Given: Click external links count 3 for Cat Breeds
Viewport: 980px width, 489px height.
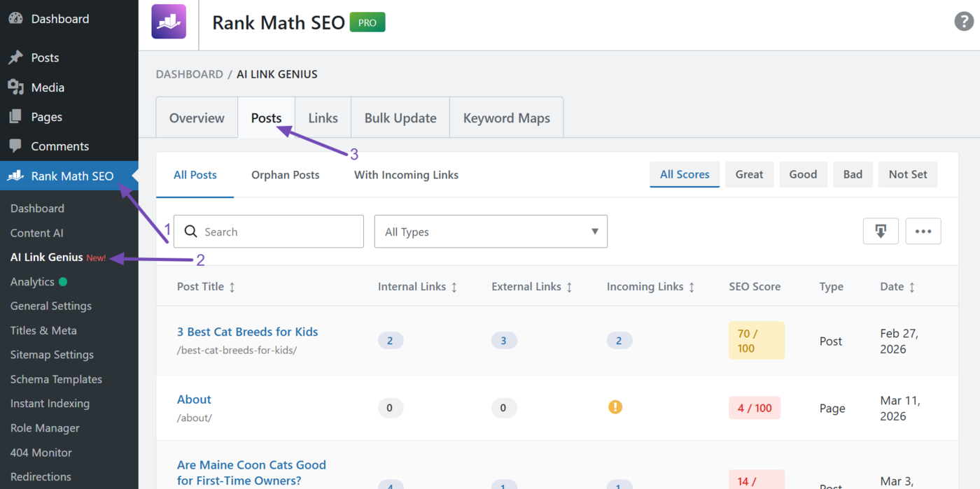Looking at the screenshot, I should click(x=504, y=341).
